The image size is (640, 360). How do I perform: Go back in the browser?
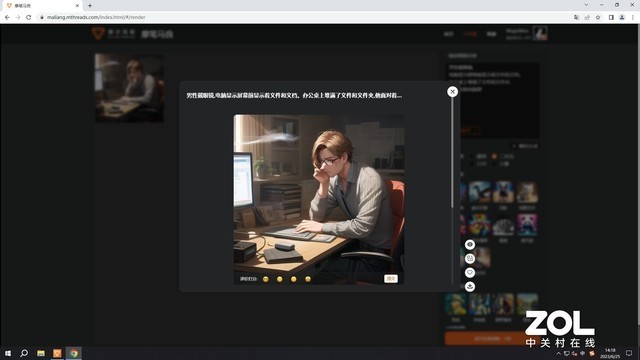7,17
